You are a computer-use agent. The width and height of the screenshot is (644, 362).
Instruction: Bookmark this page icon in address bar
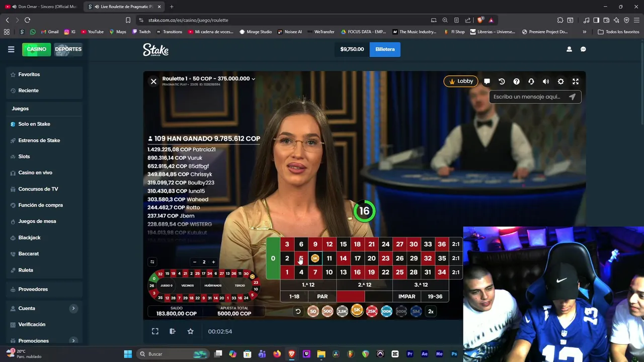[128, 20]
